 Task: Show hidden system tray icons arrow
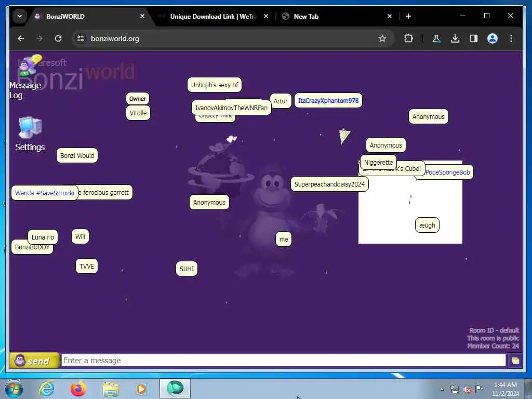tap(442, 389)
